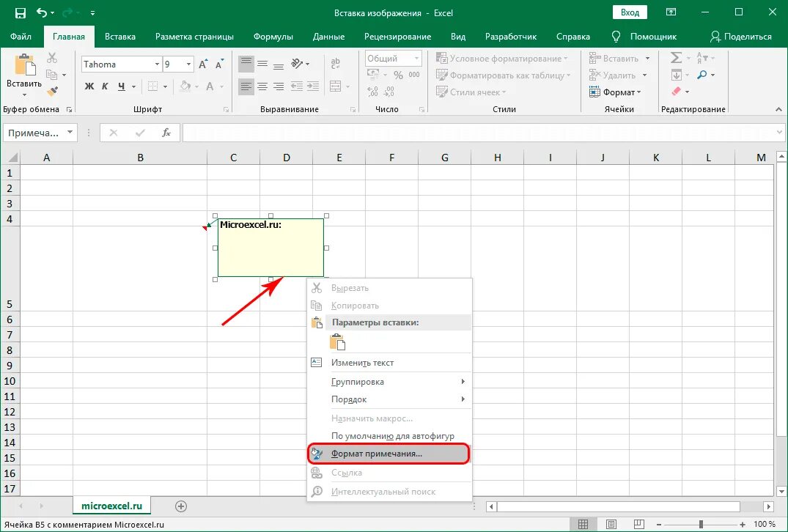Click Increase Decimal icon

click(x=373, y=92)
